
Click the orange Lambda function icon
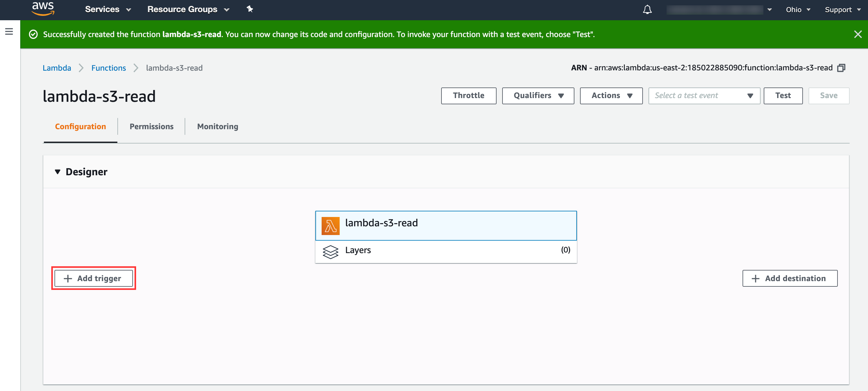(x=330, y=225)
